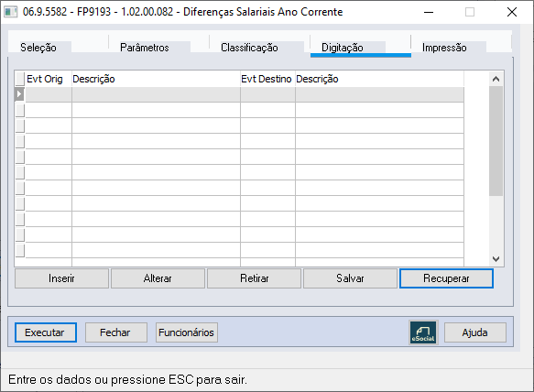This screenshot has width=534, height=392.
Task: Run the process with Executar
Action: click(45, 332)
